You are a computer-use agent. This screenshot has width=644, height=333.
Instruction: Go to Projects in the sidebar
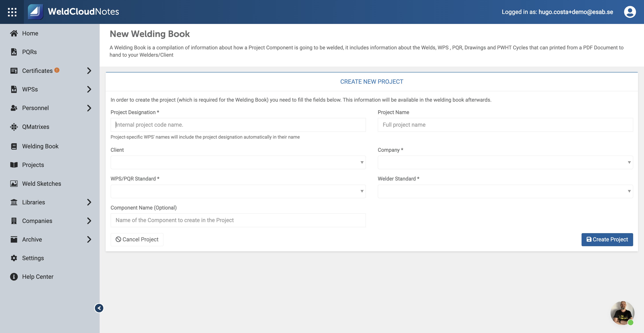coord(33,165)
